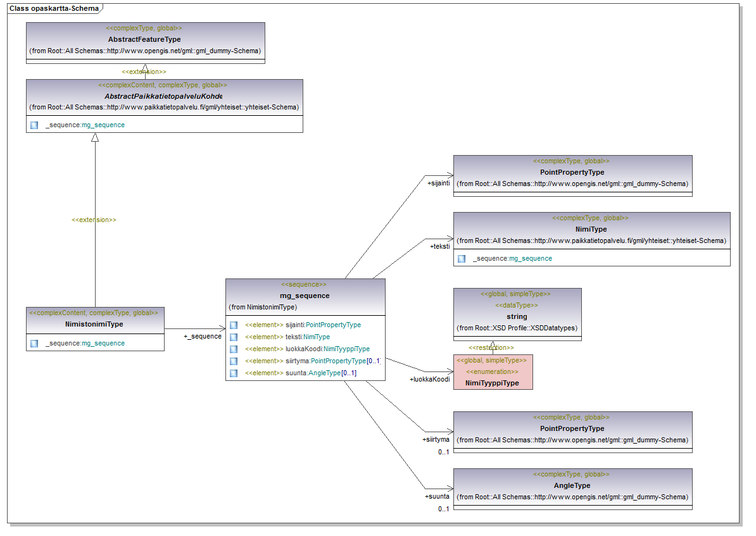Screen dimensions: 756x536
Task: Click the +suunta association role label
Action: point(437,497)
